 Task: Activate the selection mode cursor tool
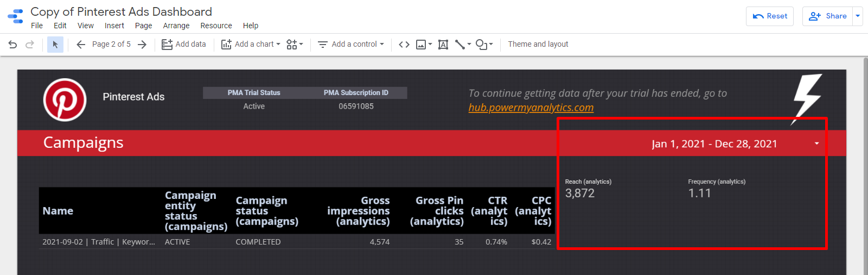[x=55, y=45]
